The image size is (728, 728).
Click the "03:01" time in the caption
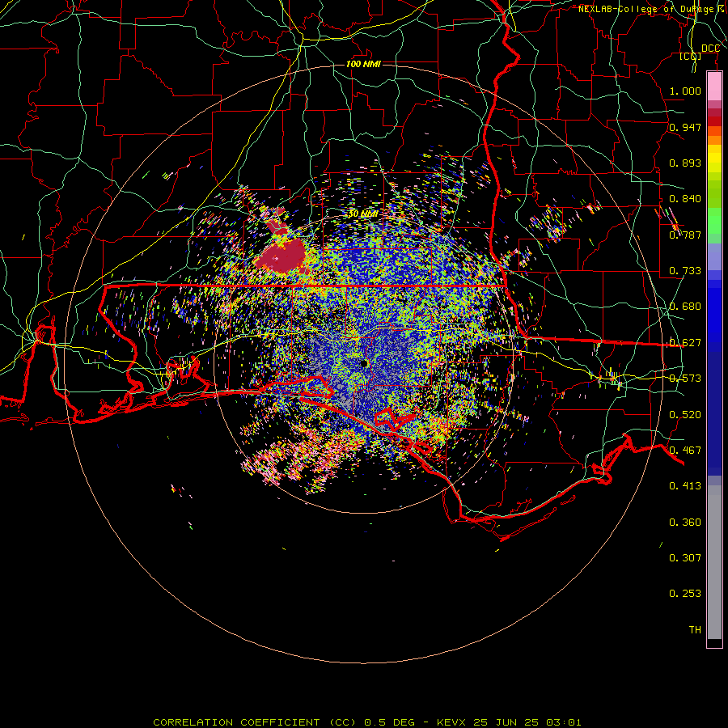(x=564, y=722)
